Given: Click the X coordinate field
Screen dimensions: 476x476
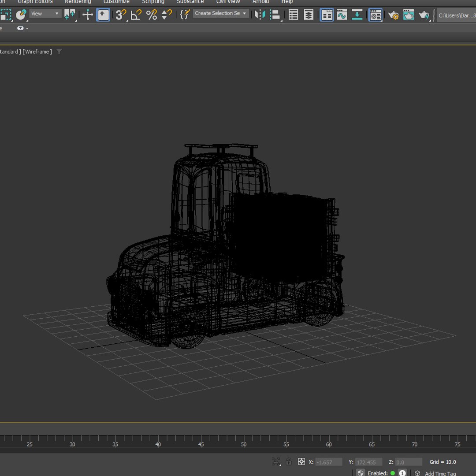Looking at the screenshot, I should tap(329, 462).
